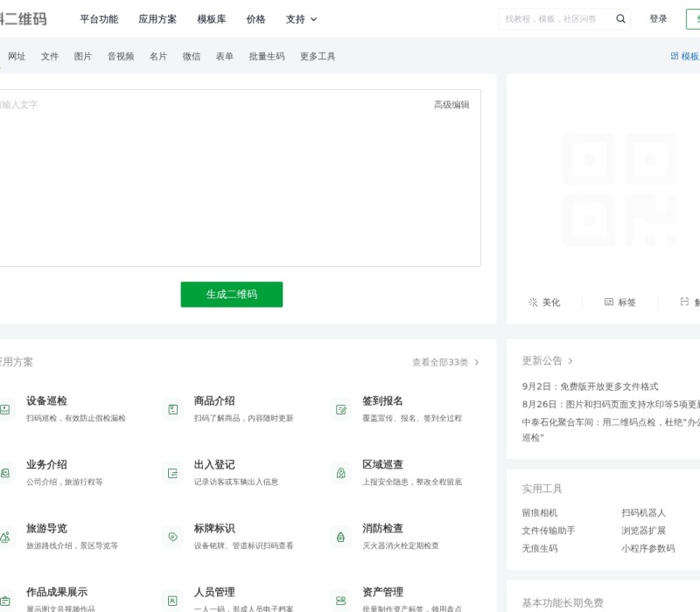Open the 设备巡检 solution title
This screenshot has height=612, width=700.
[46, 401]
